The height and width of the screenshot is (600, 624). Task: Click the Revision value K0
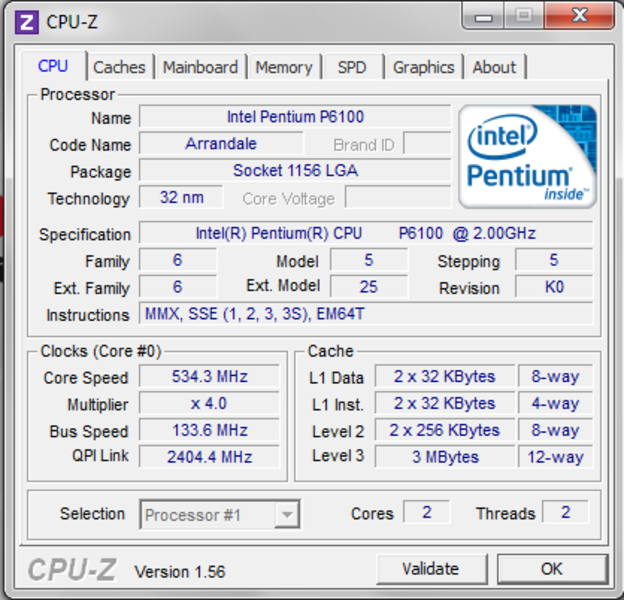point(554,287)
